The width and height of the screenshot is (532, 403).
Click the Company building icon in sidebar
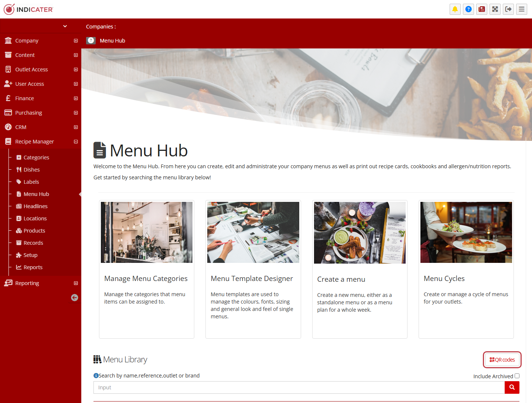click(8, 41)
